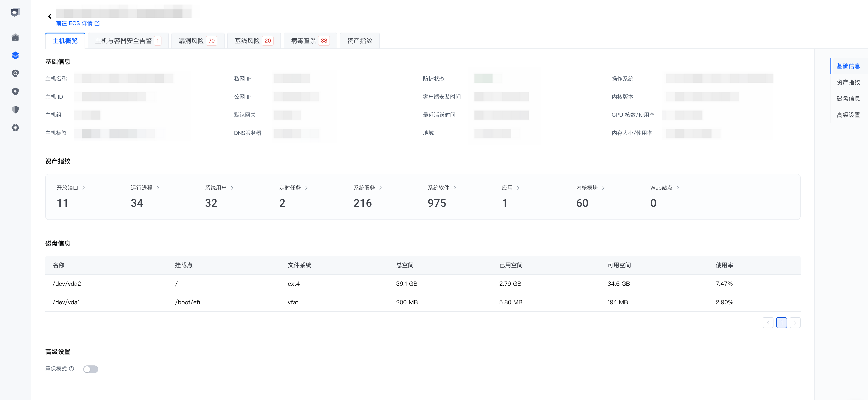
Task: Expand the 内核模块 list
Action: (x=590, y=188)
